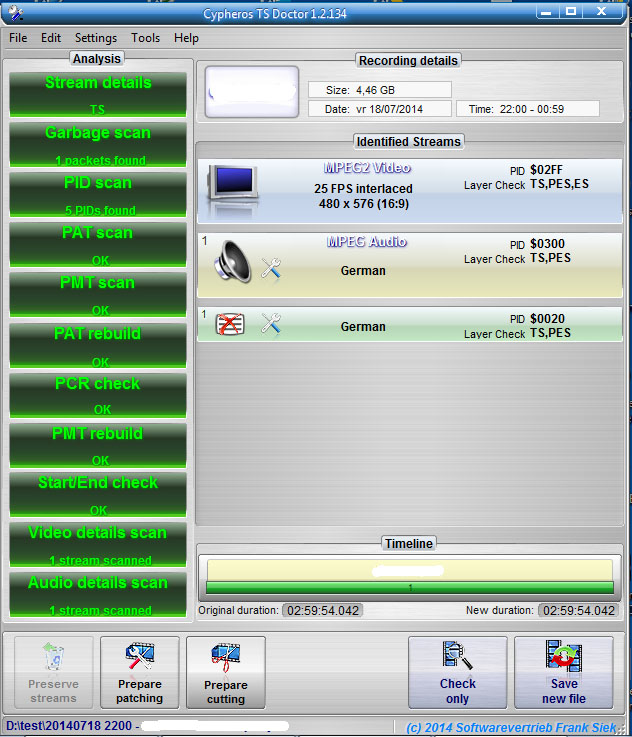
Task: Click the green timeline segment 1
Action: click(410, 587)
